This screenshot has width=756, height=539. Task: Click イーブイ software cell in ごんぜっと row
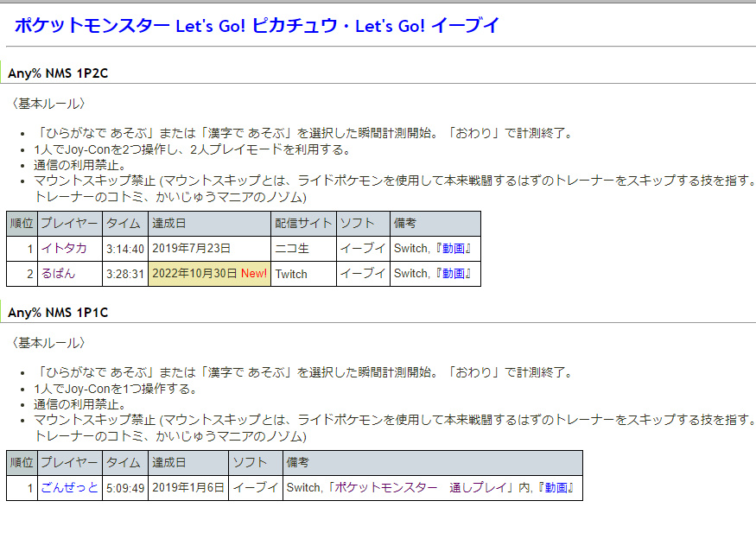(256, 488)
